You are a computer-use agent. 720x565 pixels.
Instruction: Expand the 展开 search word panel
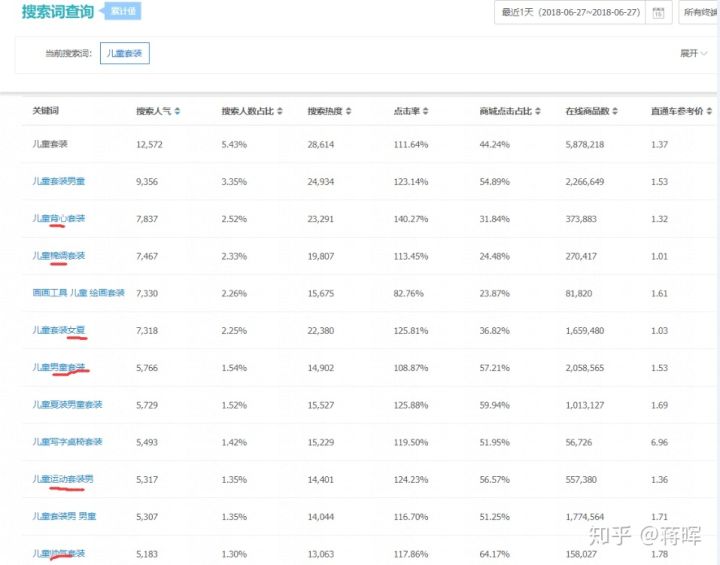[x=694, y=54]
